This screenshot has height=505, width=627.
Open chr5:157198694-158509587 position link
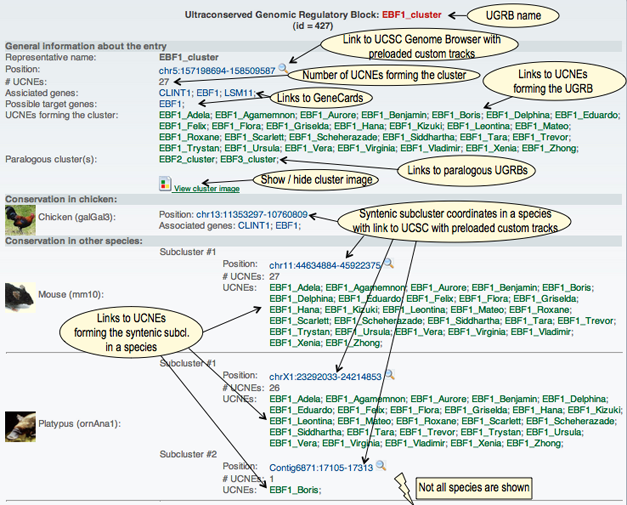217,71
